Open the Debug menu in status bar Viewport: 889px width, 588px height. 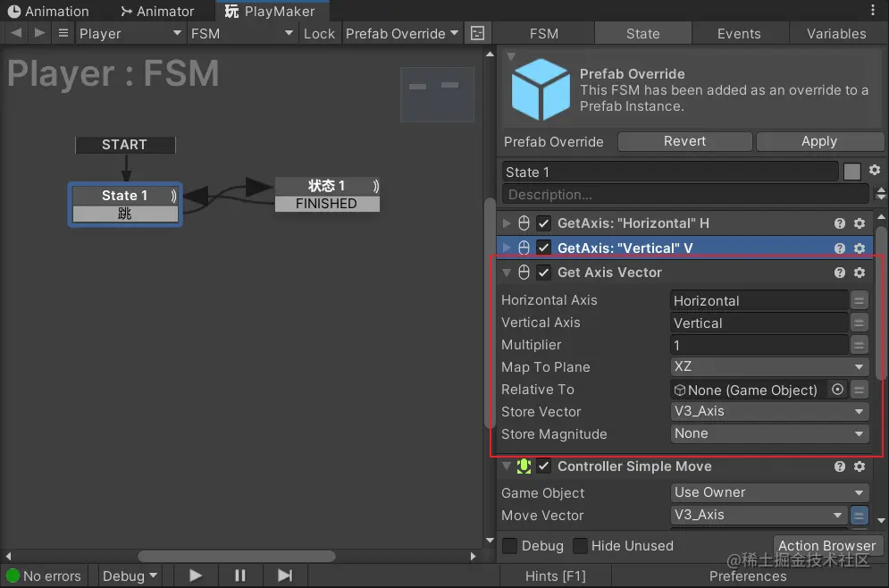130,576
